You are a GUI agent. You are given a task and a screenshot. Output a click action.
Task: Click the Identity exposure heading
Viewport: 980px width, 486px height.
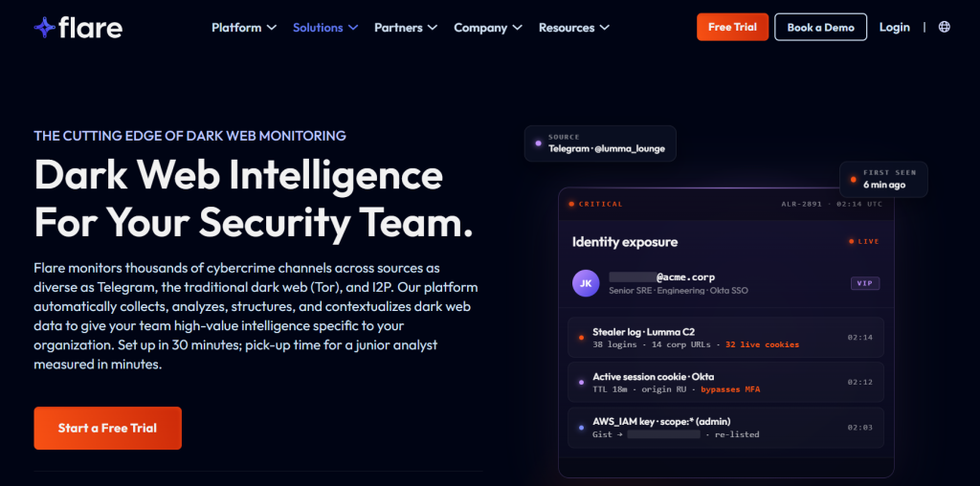625,242
